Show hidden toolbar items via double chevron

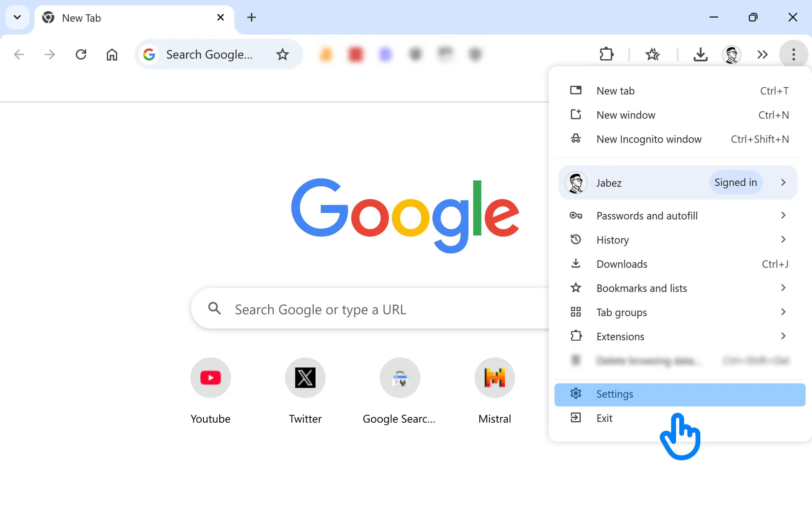pyautogui.click(x=763, y=54)
